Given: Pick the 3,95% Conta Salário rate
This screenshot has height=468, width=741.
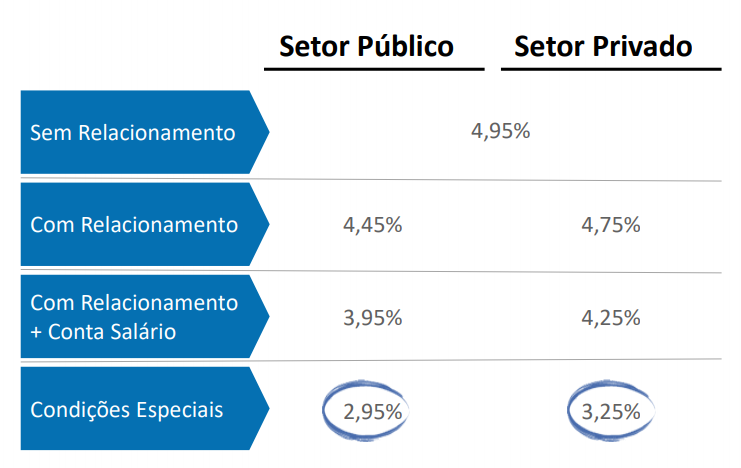Looking at the screenshot, I should coord(372,318).
